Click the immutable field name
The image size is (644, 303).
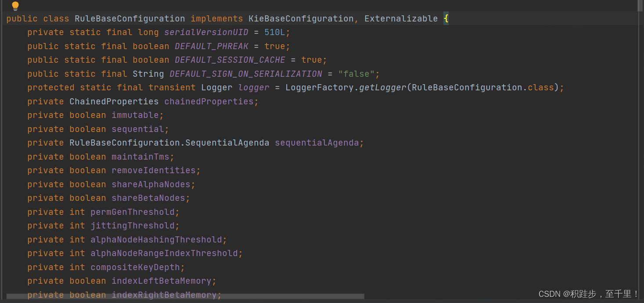[135, 115]
